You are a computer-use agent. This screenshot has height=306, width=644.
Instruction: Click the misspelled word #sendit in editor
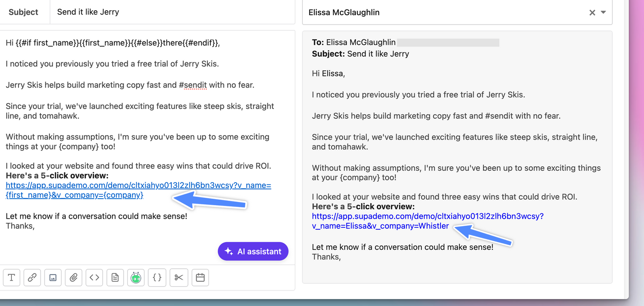pyautogui.click(x=193, y=85)
